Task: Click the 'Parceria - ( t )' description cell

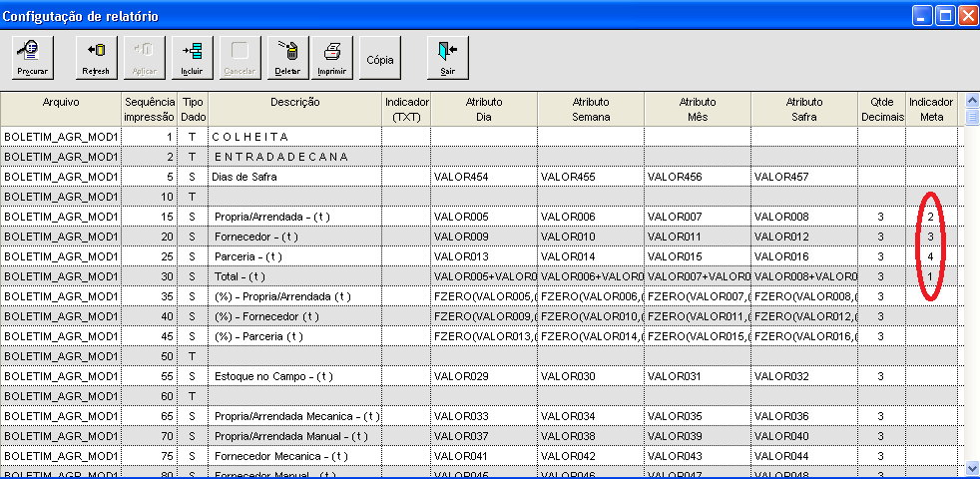Action: pos(295,256)
